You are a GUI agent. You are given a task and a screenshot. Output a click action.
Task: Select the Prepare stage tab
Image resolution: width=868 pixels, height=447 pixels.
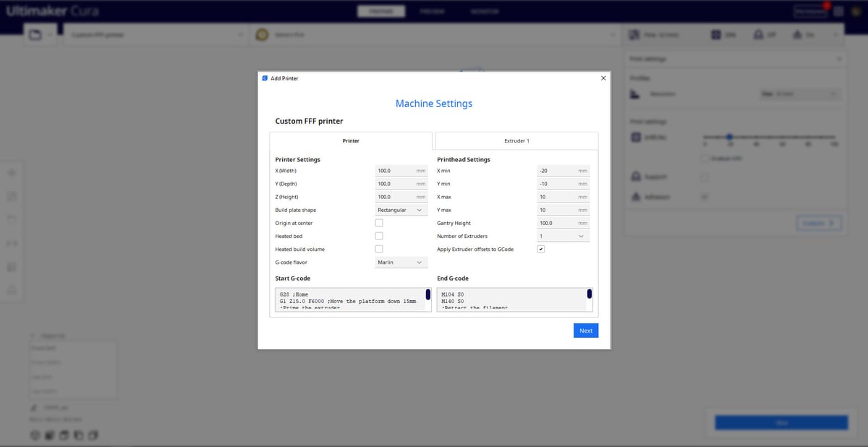(x=381, y=12)
